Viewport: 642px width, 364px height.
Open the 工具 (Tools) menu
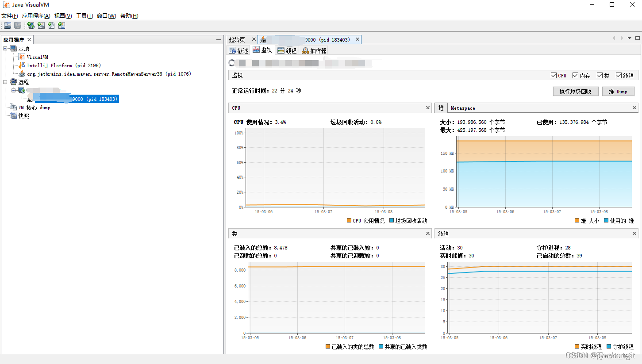[84, 15]
